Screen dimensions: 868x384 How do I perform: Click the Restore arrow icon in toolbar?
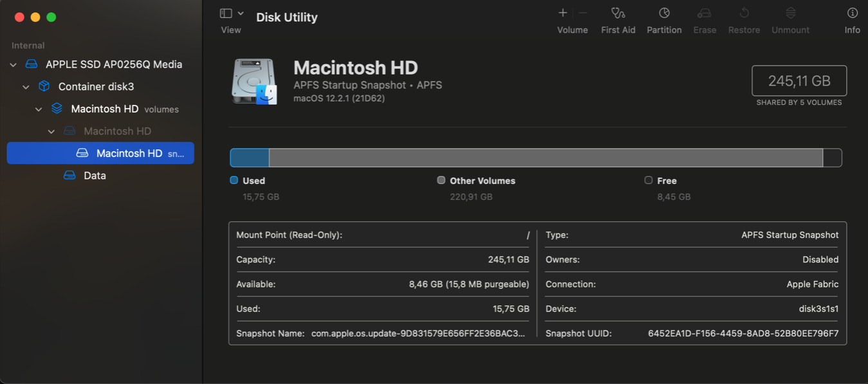tap(744, 13)
